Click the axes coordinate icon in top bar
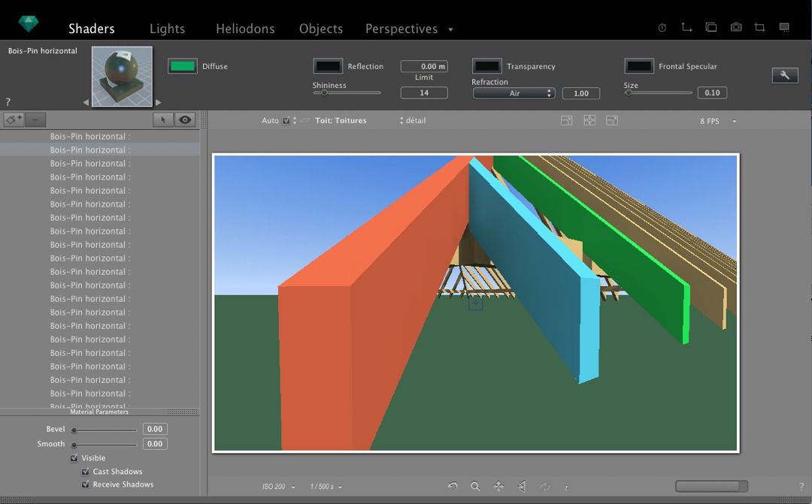 (x=686, y=28)
